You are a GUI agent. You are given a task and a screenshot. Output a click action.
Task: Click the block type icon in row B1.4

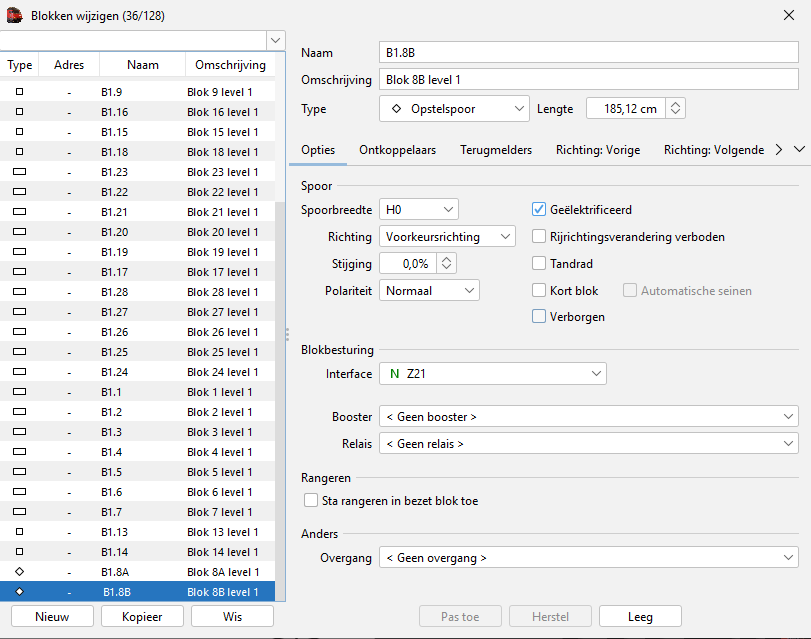[20, 452]
